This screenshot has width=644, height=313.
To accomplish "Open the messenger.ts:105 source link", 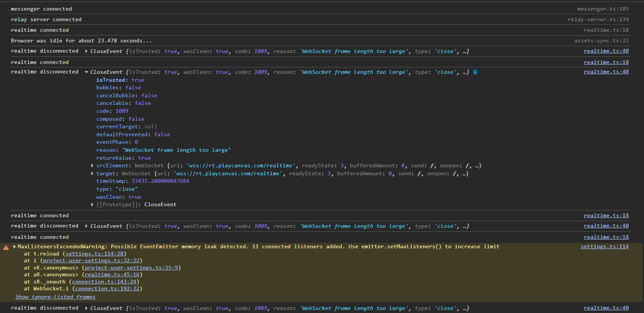I will (603, 9).
